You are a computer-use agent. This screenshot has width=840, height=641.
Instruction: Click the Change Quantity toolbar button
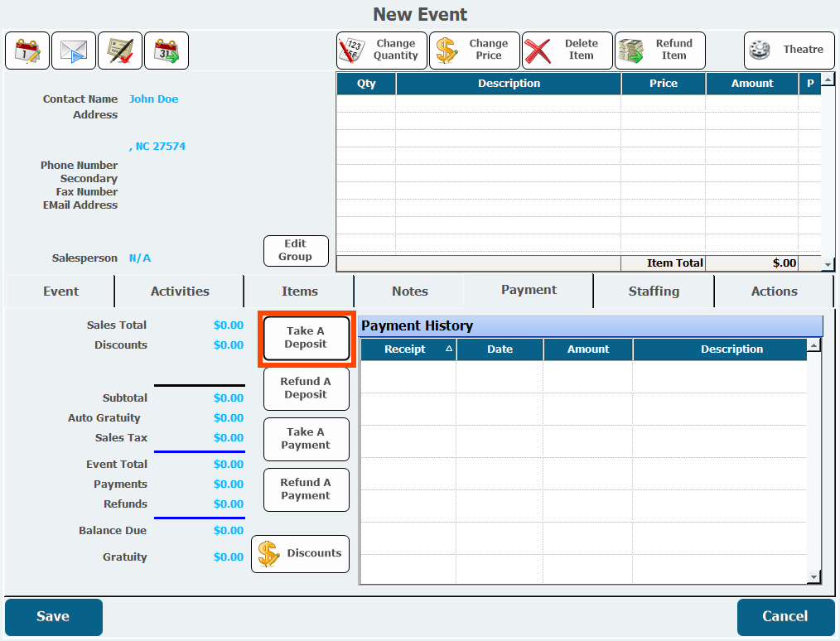382,51
